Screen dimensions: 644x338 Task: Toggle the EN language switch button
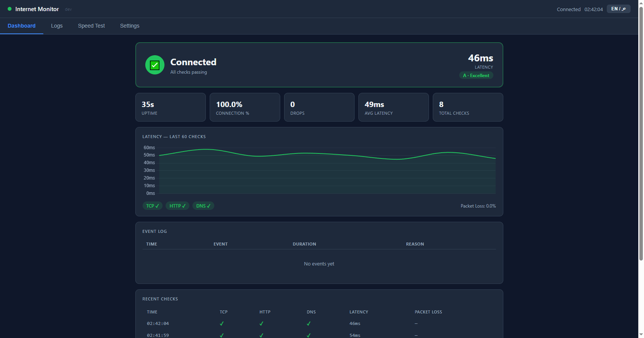click(x=619, y=9)
